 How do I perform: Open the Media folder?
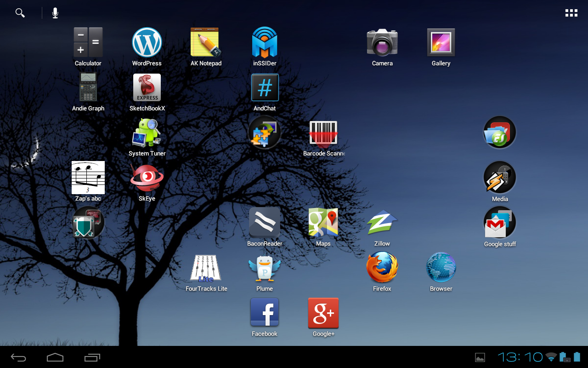coord(500,181)
